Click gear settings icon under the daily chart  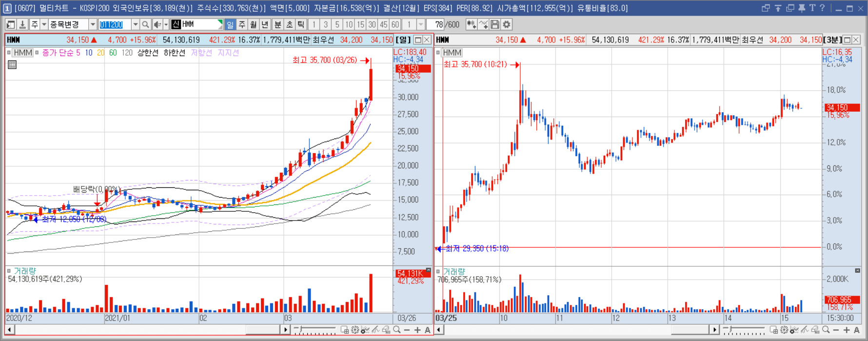click(x=355, y=330)
